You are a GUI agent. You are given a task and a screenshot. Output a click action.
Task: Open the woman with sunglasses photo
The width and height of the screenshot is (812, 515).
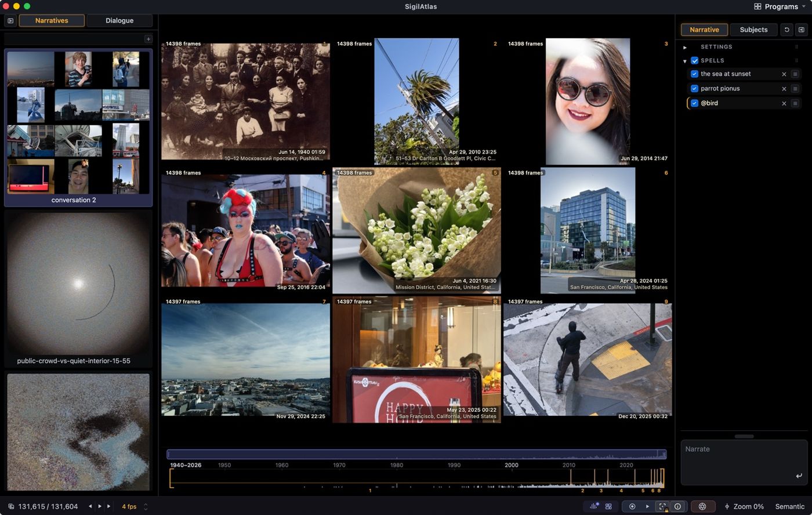tap(588, 101)
